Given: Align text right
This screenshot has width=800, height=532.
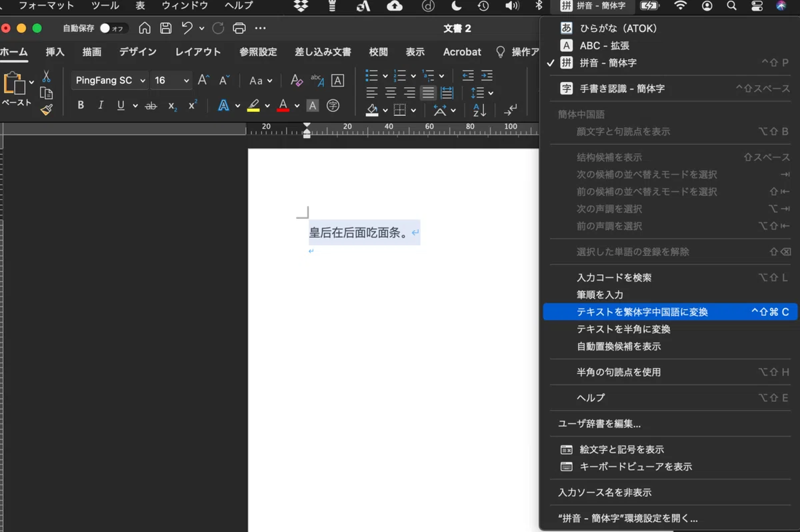Looking at the screenshot, I should pos(409,93).
